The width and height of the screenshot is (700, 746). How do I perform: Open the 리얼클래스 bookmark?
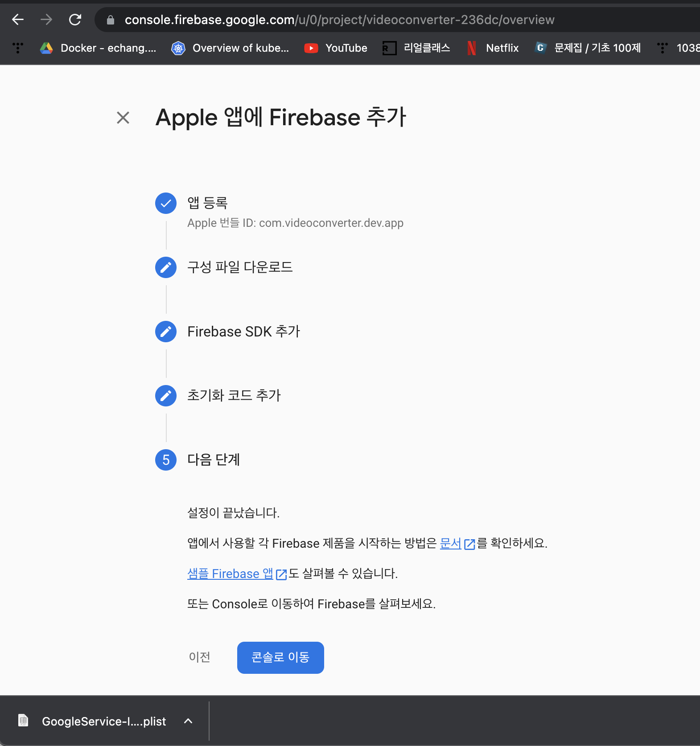[x=416, y=48]
